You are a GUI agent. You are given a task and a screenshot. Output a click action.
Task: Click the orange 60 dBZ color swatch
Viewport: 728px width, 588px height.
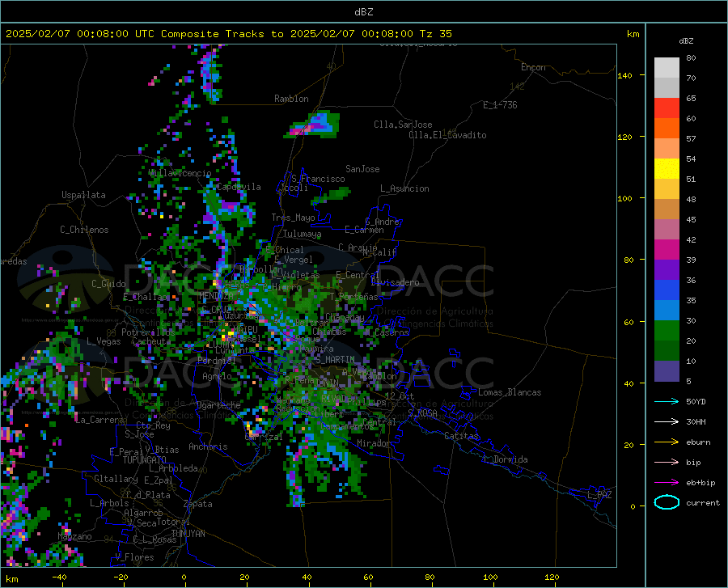coord(667,128)
